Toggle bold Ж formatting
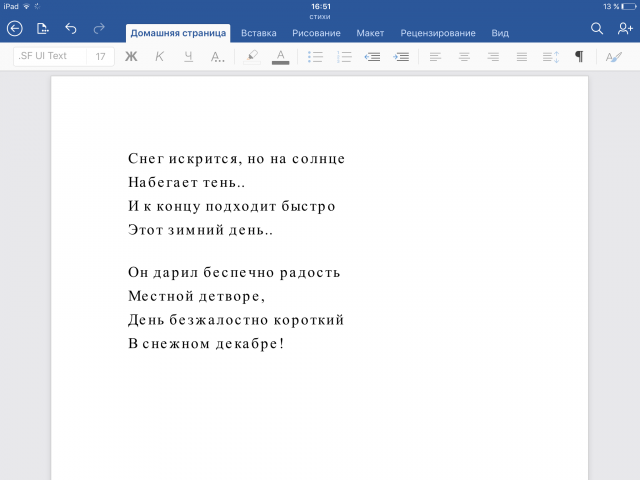The height and width of the screenshot is (480, 640). 131,56
